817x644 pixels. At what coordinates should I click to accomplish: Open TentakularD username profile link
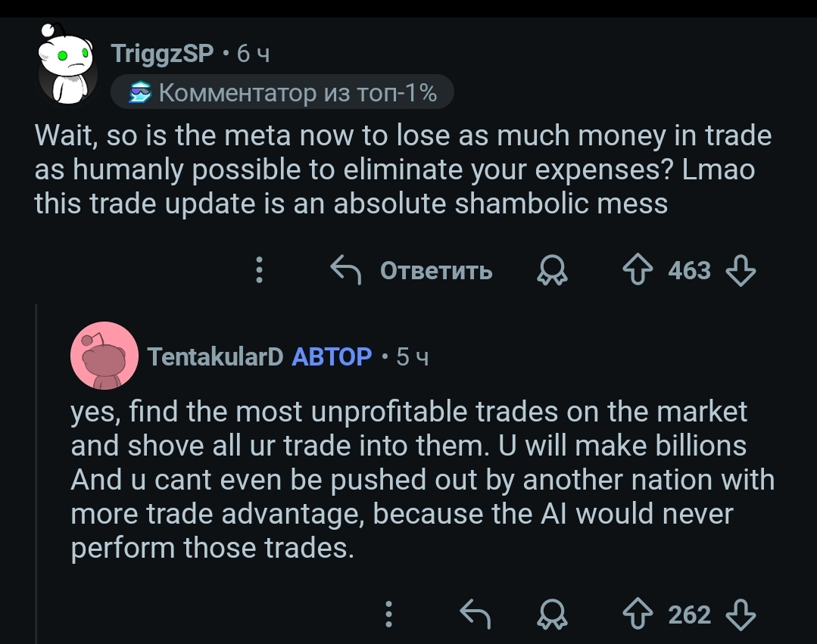214,356
